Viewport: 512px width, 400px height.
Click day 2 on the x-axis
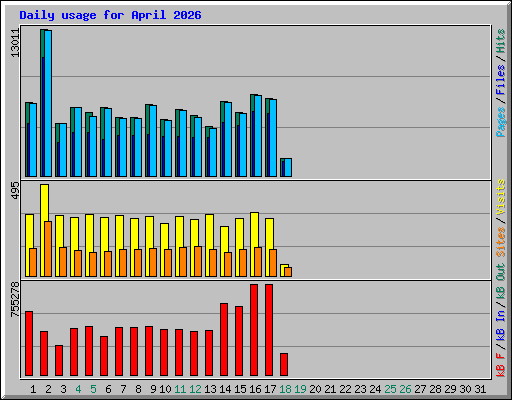(48, 389)
